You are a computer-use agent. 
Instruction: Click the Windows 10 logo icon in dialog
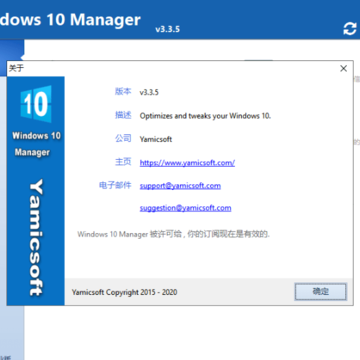click(36, 104)
